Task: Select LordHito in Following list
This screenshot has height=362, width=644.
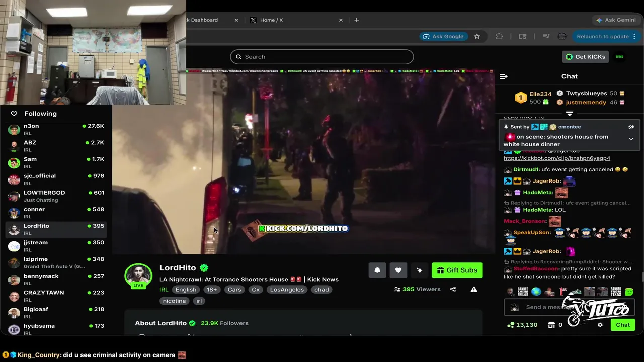Action: coord(56,229)
